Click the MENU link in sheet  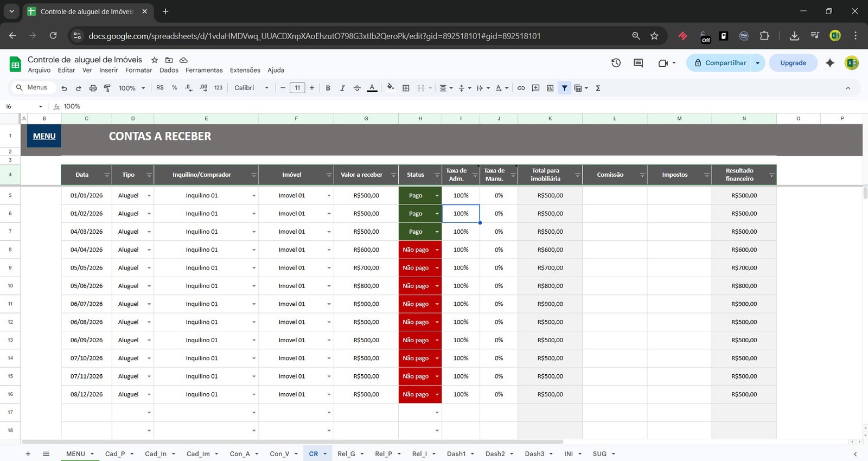coord(44,136)
